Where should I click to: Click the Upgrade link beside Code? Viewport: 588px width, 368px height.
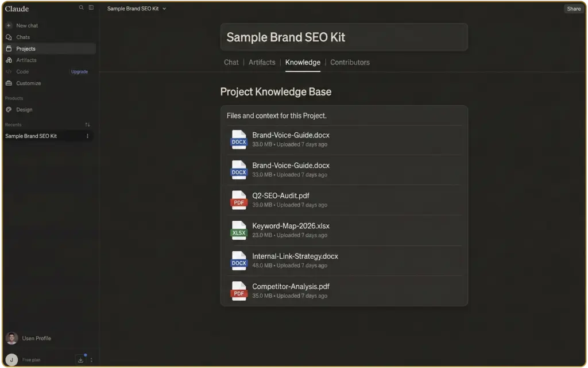(x=79, y=72)
